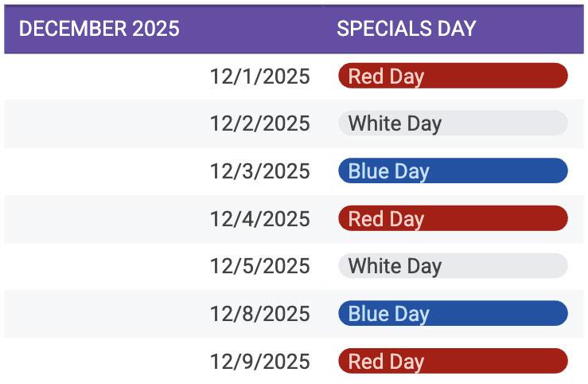
Task: Select the SPECIALS DAY column header
Action: tap(454, 29)
